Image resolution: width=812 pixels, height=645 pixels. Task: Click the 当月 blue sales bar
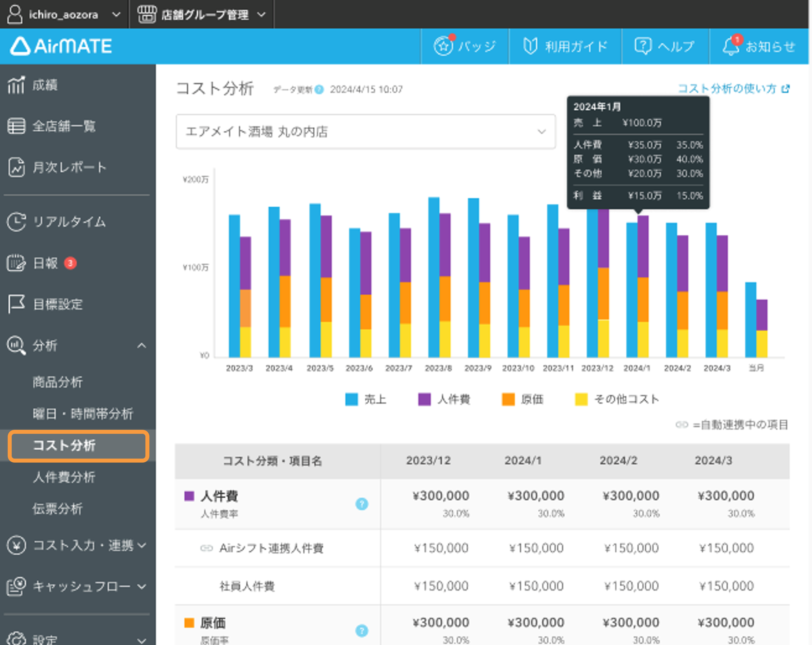pos(751,320)
